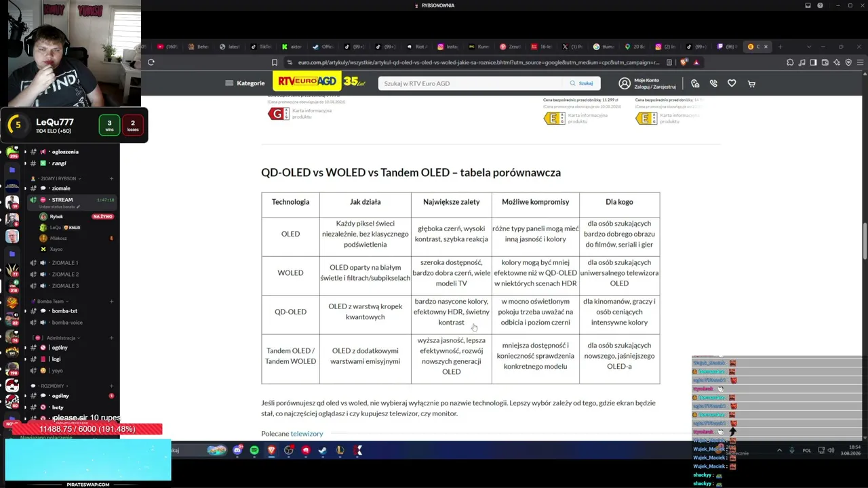Reload the page with browser refresh icon
The image size is (868, 488).
point(151,62)
